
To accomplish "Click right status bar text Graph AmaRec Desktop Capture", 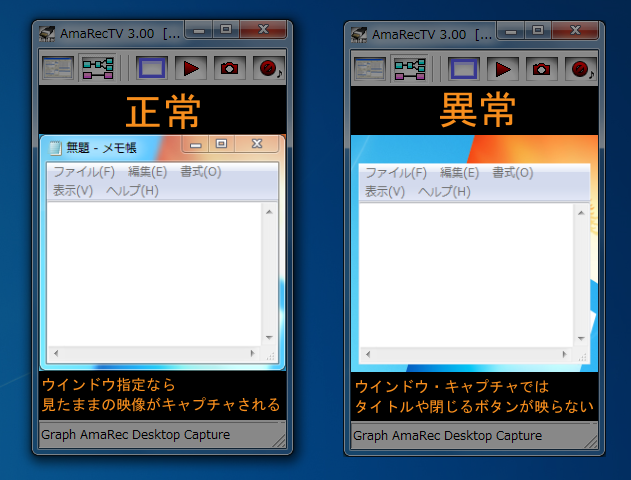I will coord(447,436).
